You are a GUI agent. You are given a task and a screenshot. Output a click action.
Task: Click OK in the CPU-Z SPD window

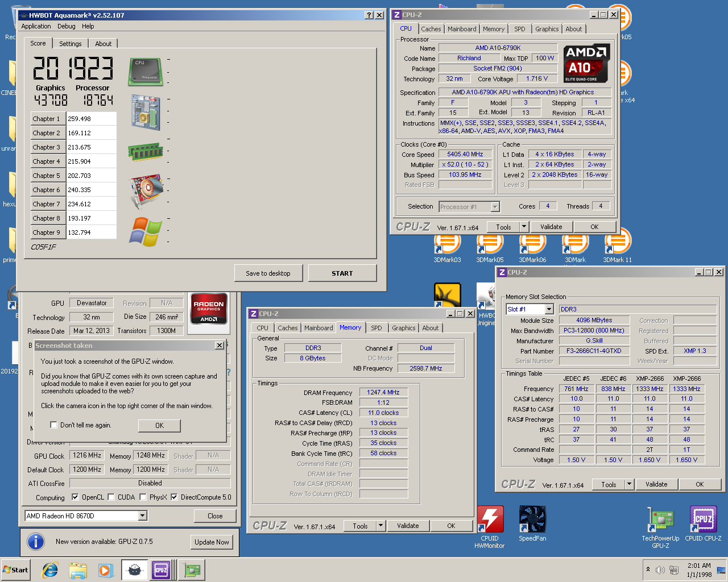click(x=700, y=484)
